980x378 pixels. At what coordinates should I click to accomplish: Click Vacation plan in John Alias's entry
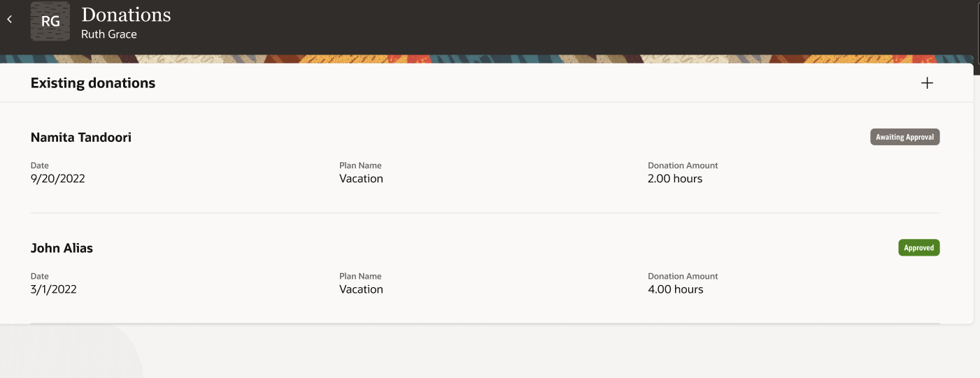pyautogui.click(x=361, y=289)
